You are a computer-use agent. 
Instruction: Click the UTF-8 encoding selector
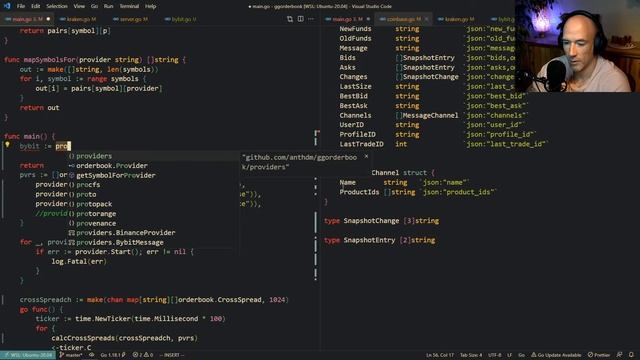(x=495, y=355)
